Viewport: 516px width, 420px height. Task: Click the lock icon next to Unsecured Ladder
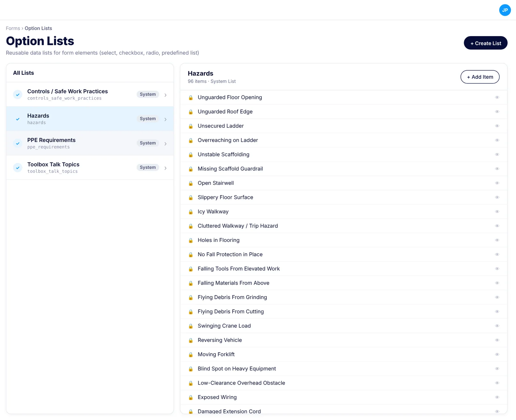click(191, 126)
